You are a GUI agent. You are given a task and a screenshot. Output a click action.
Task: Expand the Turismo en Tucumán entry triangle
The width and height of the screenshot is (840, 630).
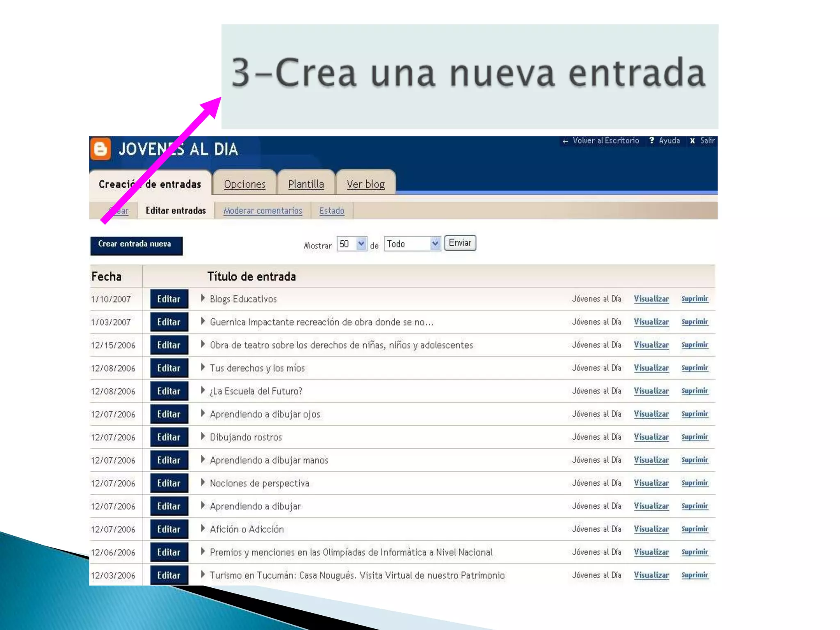pos(203,574)
